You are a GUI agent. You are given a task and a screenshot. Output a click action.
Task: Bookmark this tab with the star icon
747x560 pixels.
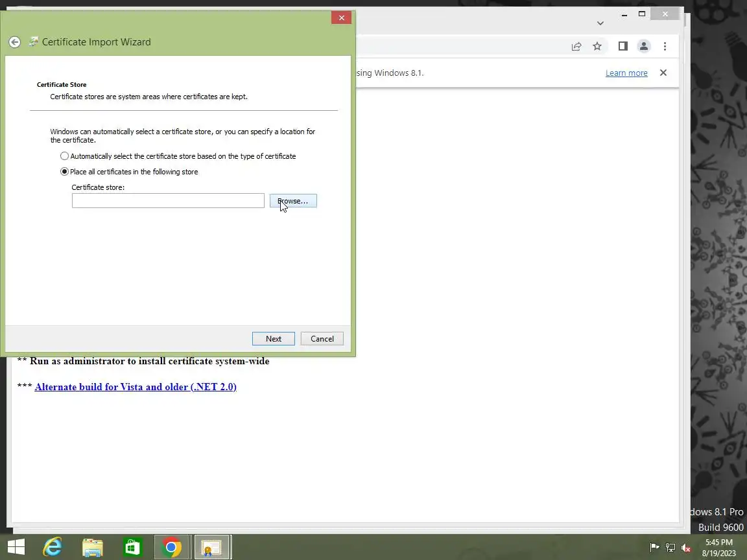coord(597,46)
